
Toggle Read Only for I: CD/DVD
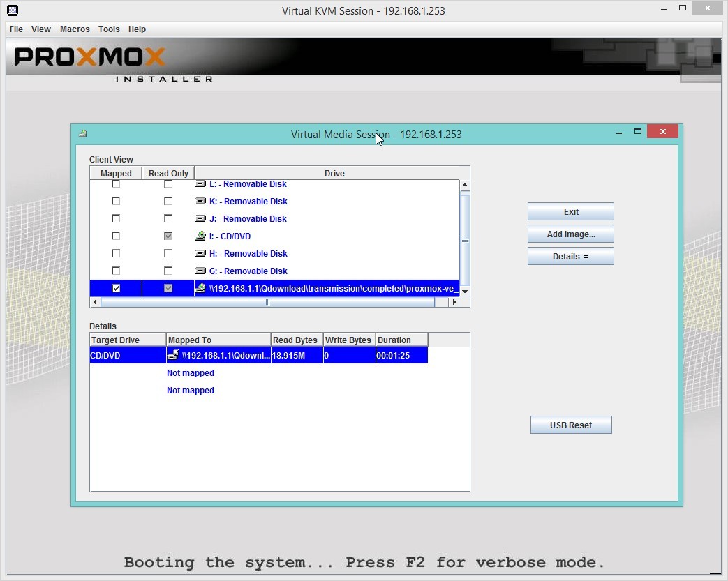click(x=168, y=236)
